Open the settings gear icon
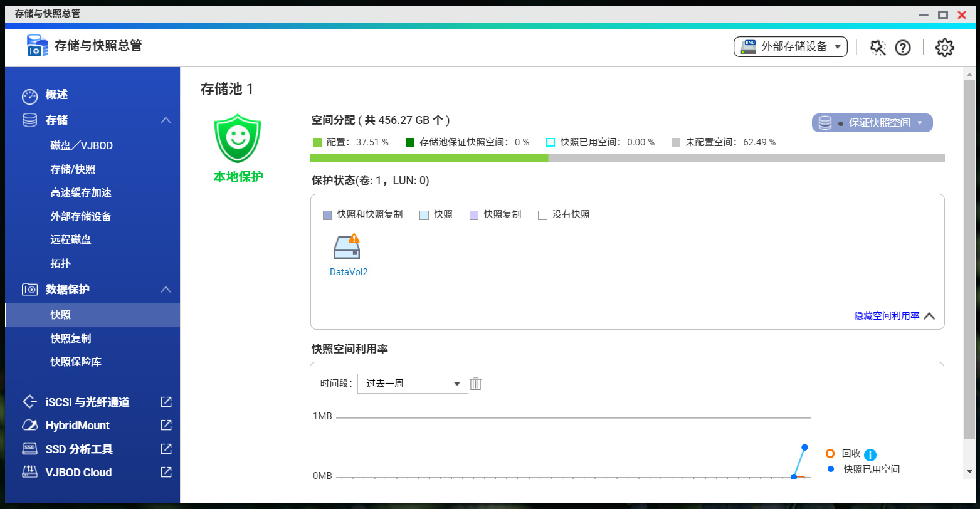Screen dimensions: 980x509 pos(944,47)
